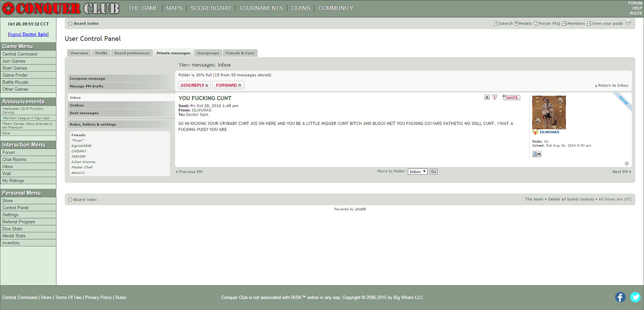This screenshot has height=310, width=644.
Task: Click the print view printer icon
Action: pos(629,23)
